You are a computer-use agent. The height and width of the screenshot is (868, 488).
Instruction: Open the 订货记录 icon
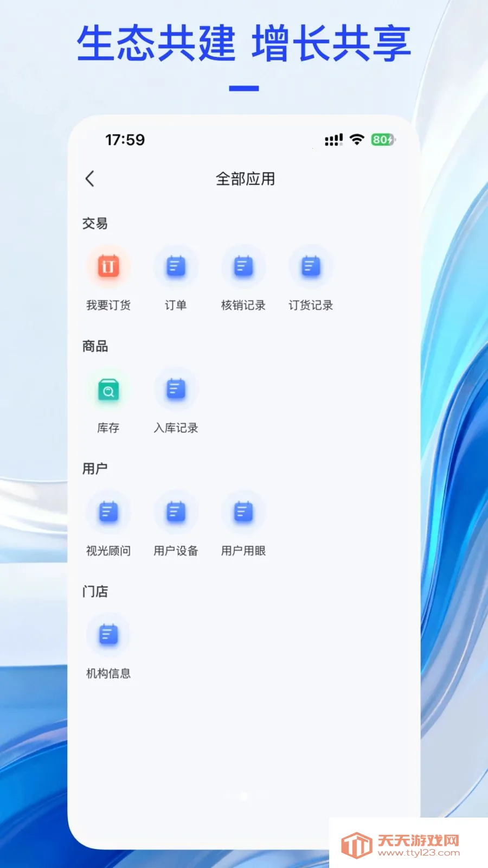[311, 266]
